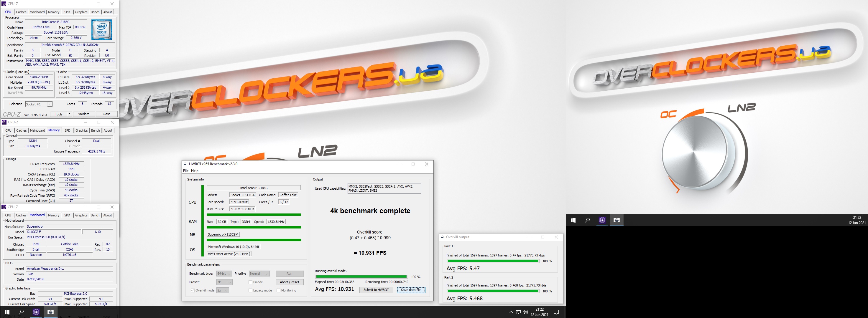
Task: Open the notification center icon
Action: click(x=556, y=312)
